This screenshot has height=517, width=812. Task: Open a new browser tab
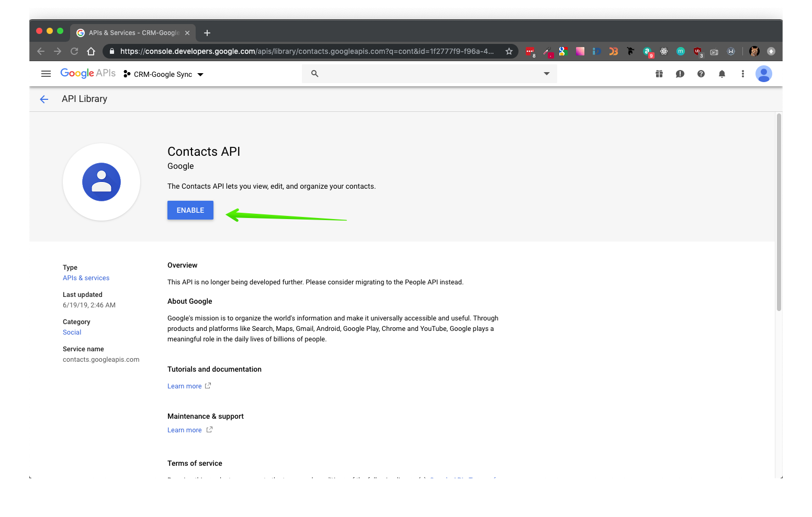click(x=207, y=33)
